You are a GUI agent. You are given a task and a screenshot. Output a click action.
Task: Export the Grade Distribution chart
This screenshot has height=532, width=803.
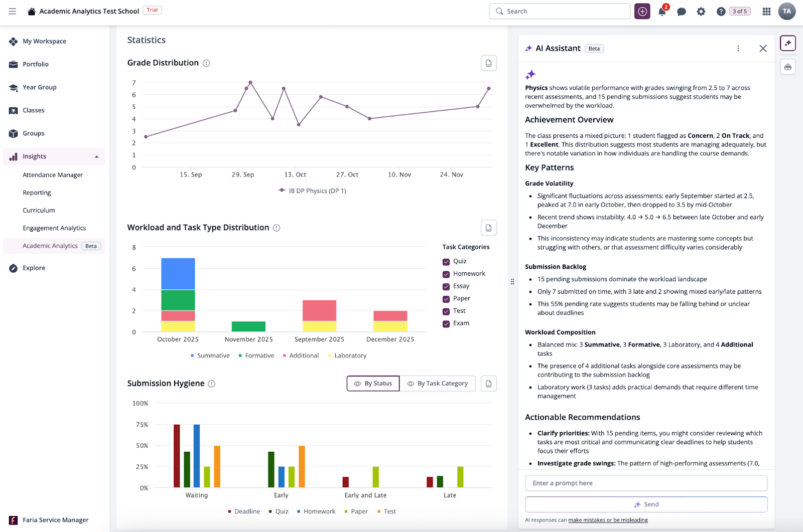pyautogui.click(x=488, y=63)
